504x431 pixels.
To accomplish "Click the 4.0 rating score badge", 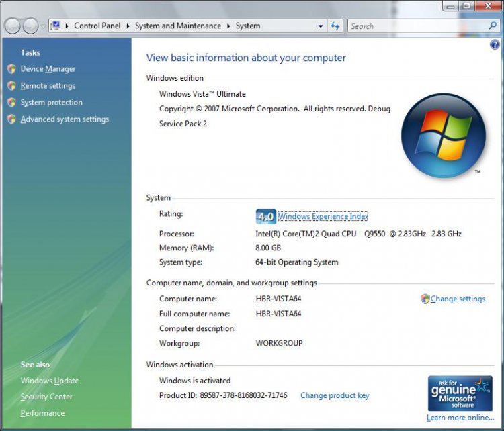I will tap(266, 216).
